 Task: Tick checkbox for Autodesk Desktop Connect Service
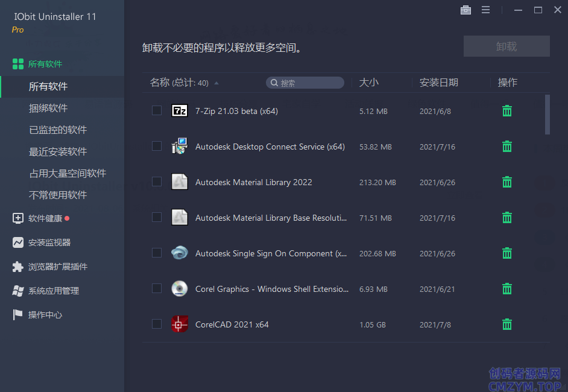click(x=157, y=146)
